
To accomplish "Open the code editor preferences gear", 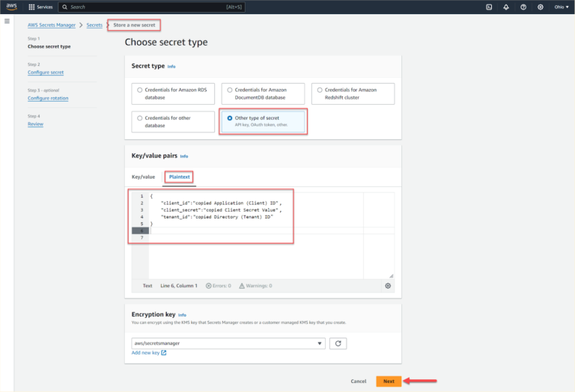I will (388, 286).
